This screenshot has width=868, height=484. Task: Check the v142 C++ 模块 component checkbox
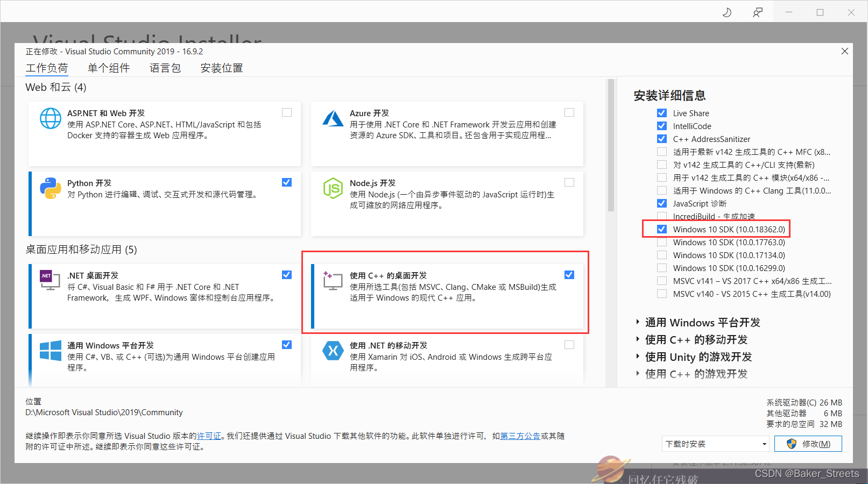[x=662, y=177]
